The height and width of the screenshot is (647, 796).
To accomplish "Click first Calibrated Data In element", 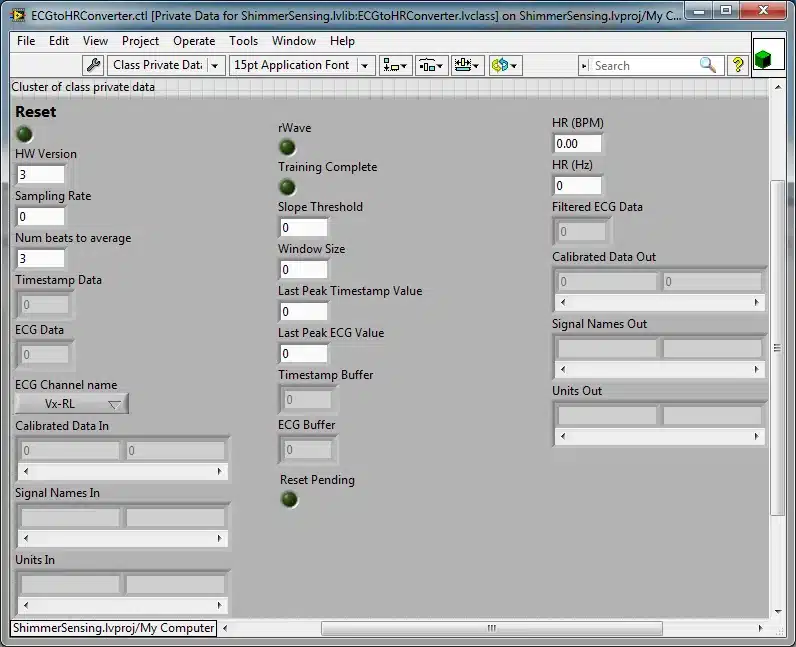I will [x=70, y=450].
